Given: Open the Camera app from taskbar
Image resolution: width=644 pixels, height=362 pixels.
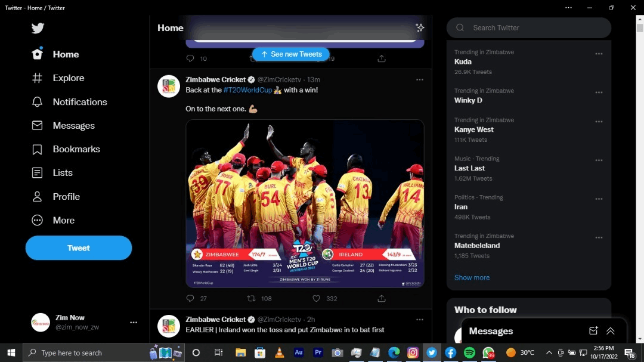Looking at the screenshot, I should (337, 352).
